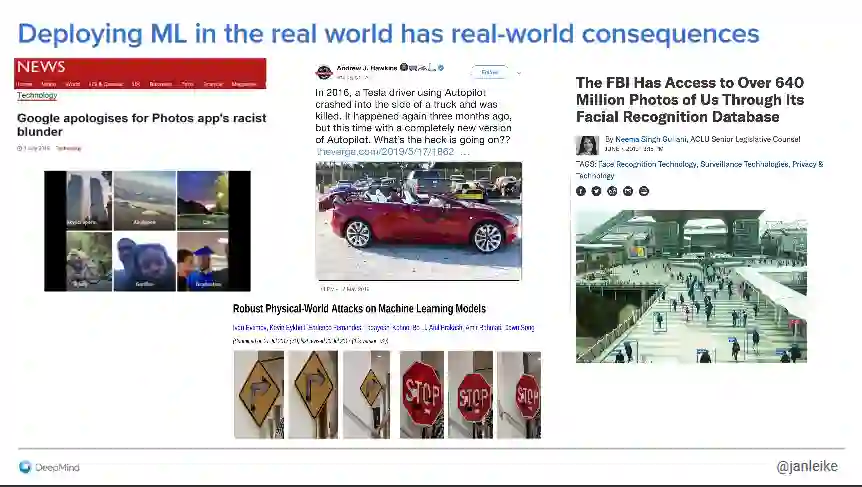Click the Graduation photo thumbnail

click(202, 261)
